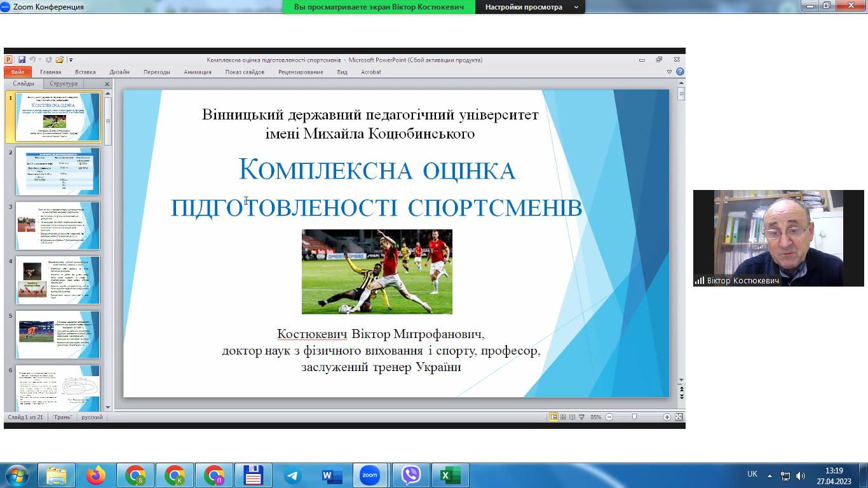This screenshot has height=488, width=868.
Task: Open PowerPoint Help question mark icon
Action: [679, 72]
